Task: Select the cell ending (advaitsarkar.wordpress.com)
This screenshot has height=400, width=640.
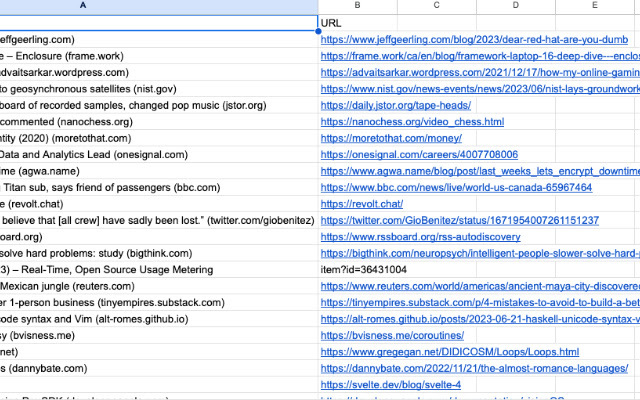Action: (x=159, y=73)
